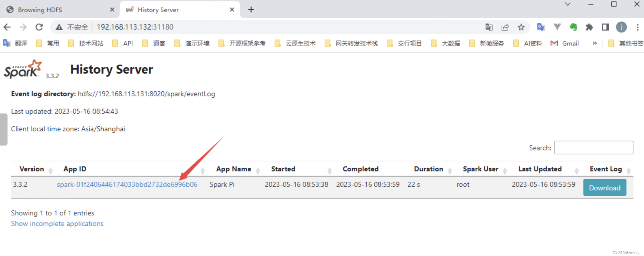Open the spark-01f240644 App ID link
This screenshot has width=644, height=256.
[x=127, y=184]
